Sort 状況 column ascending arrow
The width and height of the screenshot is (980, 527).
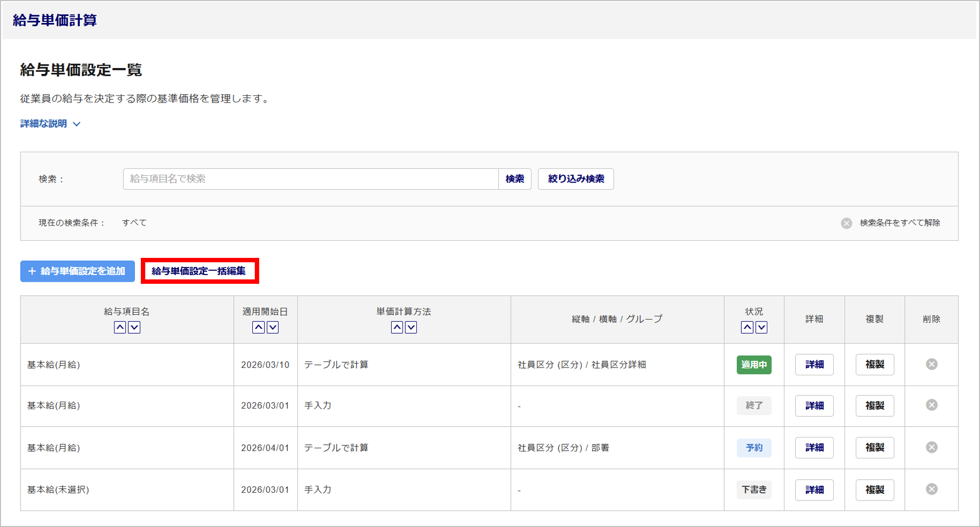[747, 327]
